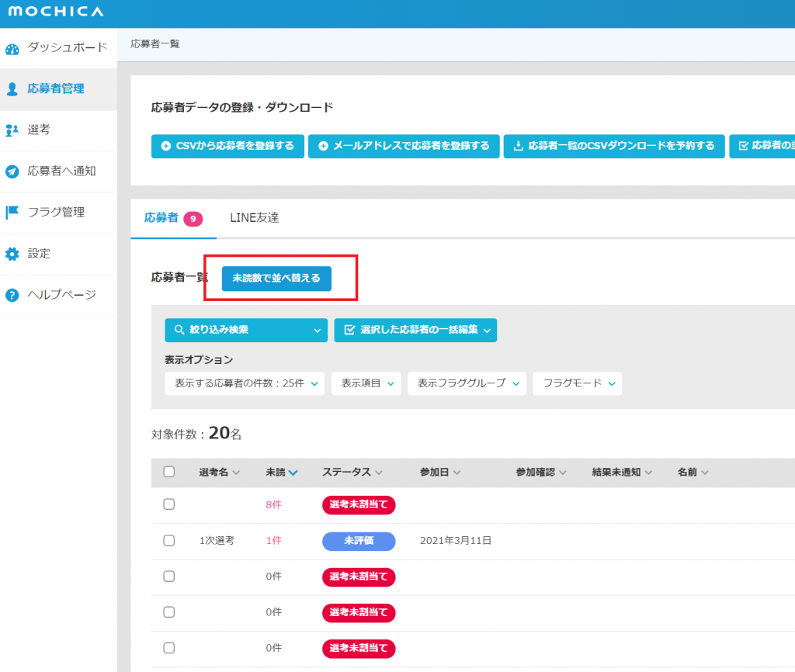Open the フラグモード dropdown
The width and height of the screenshot is (795, 672).
click(577, 383)
